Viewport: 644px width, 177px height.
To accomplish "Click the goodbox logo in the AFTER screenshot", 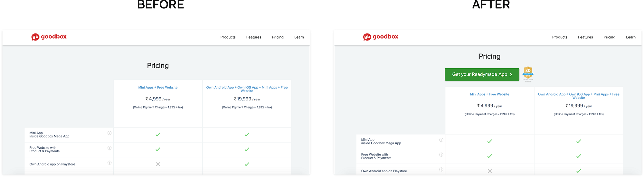I will (x=381, y=37).
